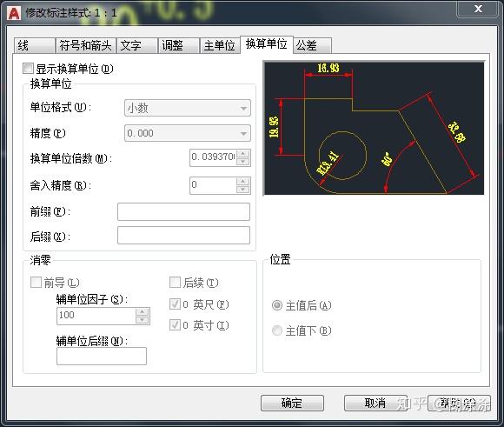The width and height of the screenshot is (504, 427).
Task: Click the dimension preview image
Action: click(374, 128)
